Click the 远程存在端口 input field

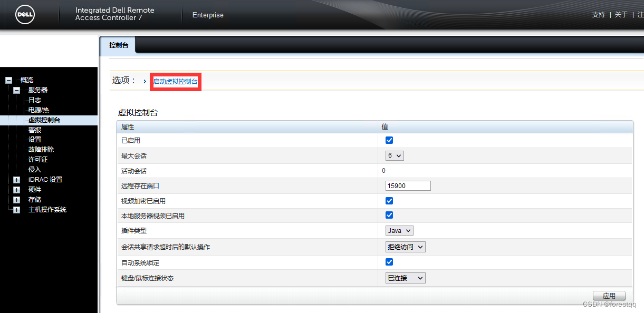click(408, 185)
